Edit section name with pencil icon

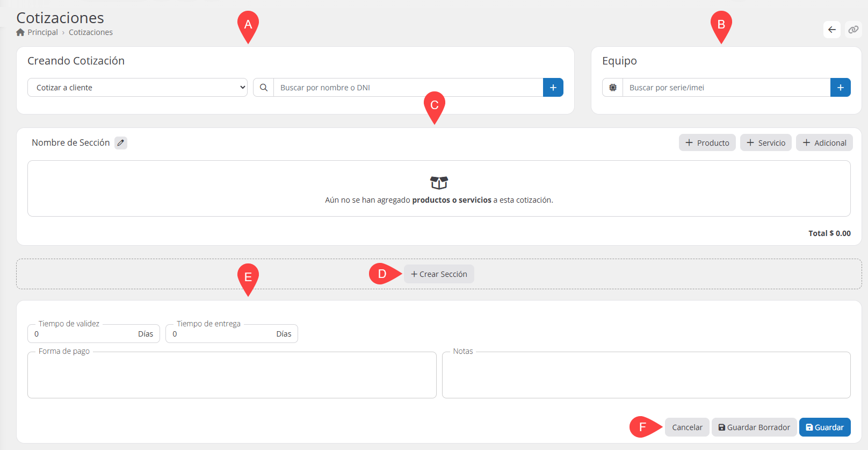tap(121, 143)
